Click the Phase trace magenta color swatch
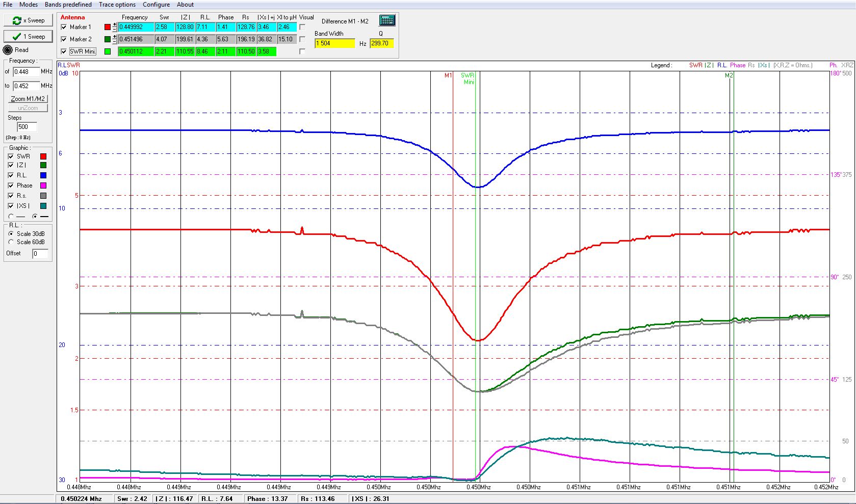Image resolution: width=856 pixels, height=504 pixels. [x=43, y=185]
